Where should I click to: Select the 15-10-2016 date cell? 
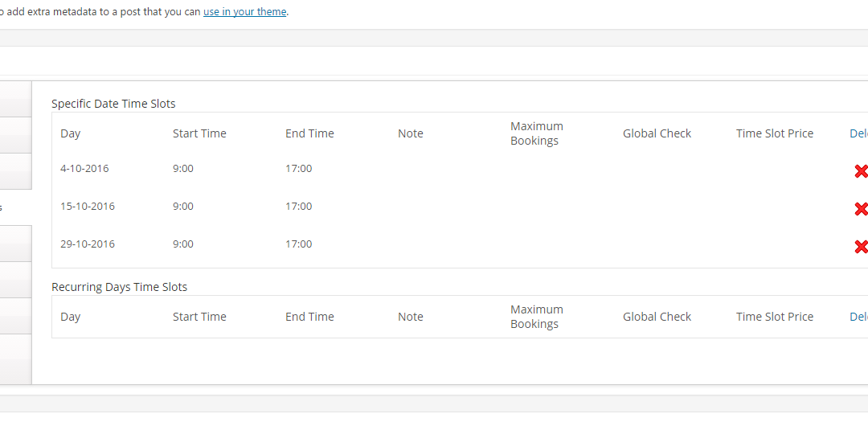[x=88, y=206]
